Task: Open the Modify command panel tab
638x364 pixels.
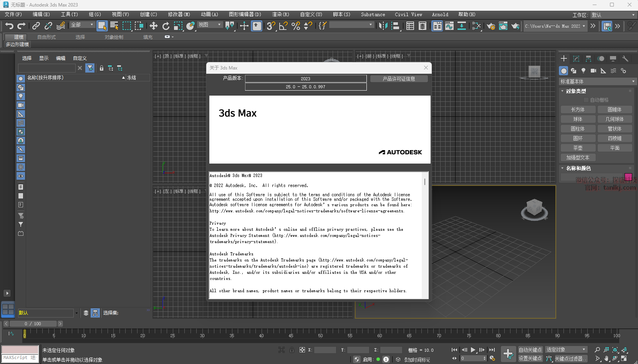Action: (576, 59)
